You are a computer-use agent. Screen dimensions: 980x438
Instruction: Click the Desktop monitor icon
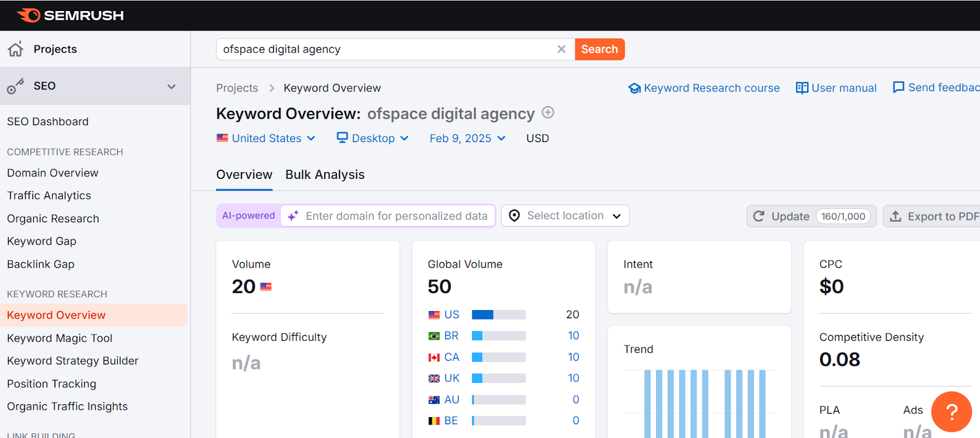coord(342,137)
